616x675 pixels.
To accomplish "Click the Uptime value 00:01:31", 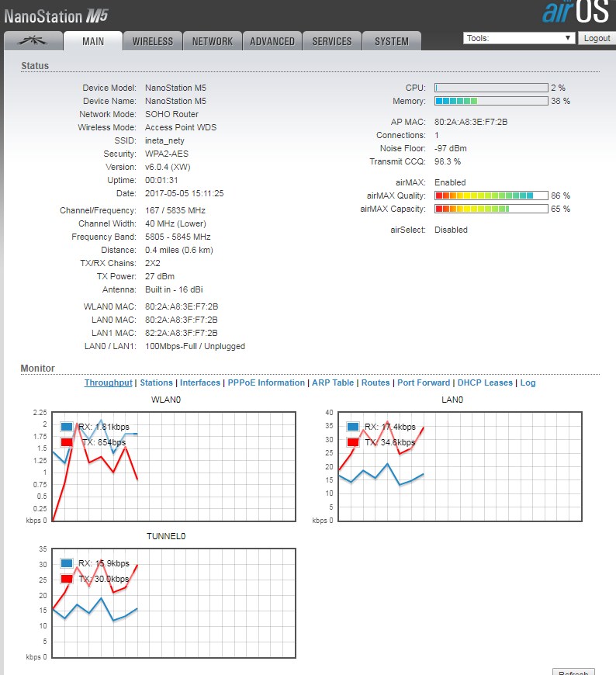I will 161,180.
